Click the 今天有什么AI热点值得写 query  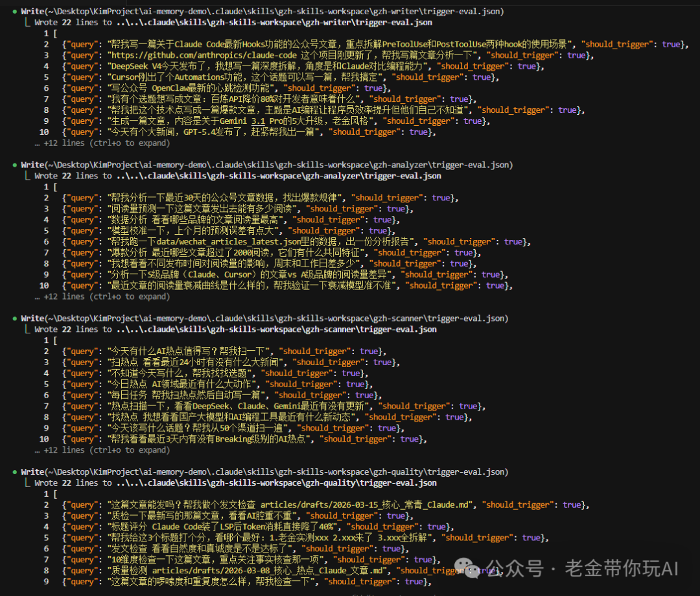(224, 351)
